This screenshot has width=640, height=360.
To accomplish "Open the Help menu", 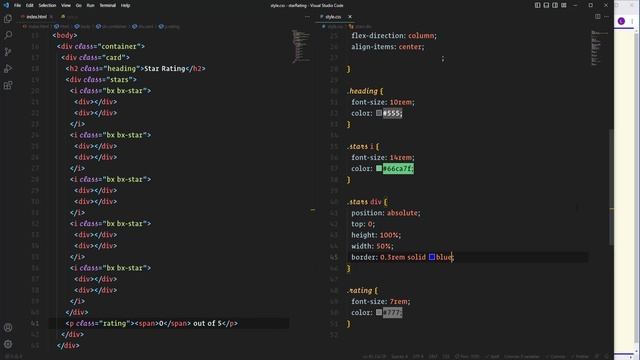I will click(x=125, y=5).
